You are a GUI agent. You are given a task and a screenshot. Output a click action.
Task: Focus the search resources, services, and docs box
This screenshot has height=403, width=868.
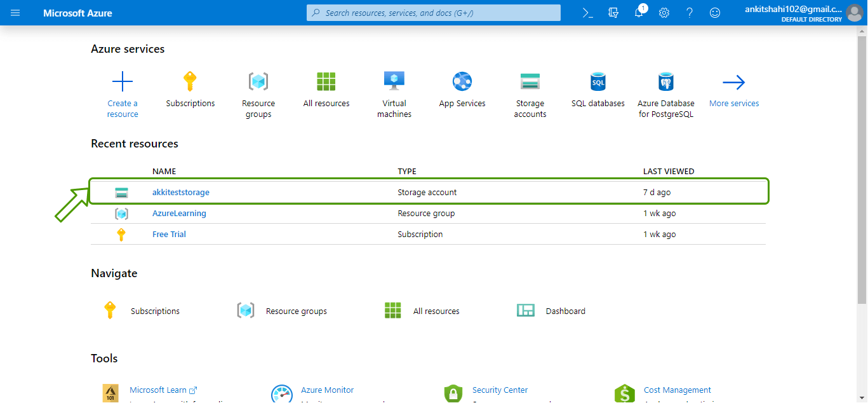434,13
